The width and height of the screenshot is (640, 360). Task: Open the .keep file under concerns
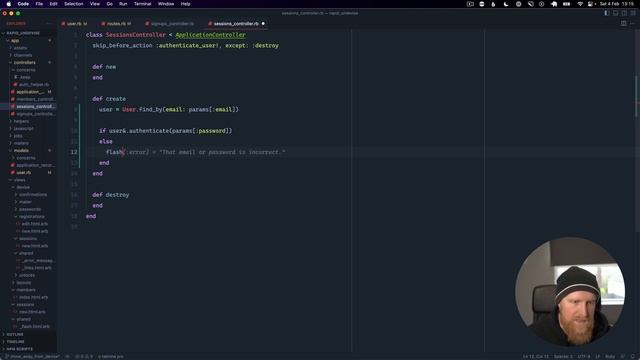[x=25, y=77]
